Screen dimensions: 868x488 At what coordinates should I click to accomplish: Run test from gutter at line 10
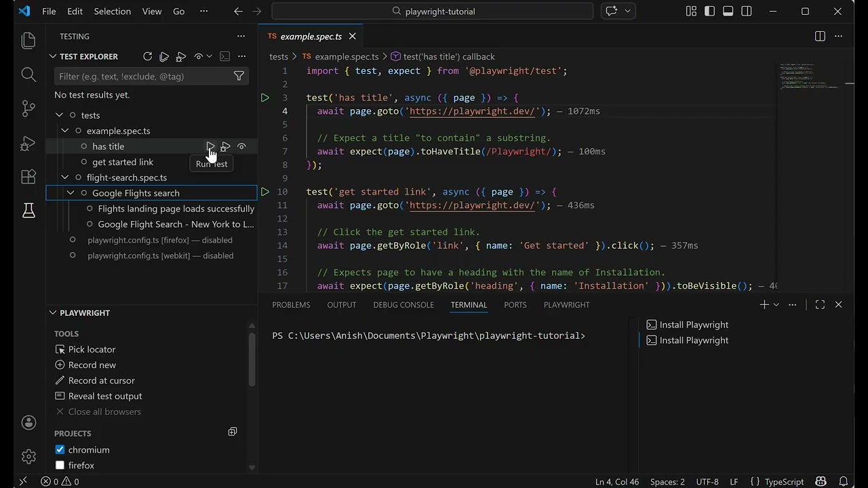coord(265,192)
